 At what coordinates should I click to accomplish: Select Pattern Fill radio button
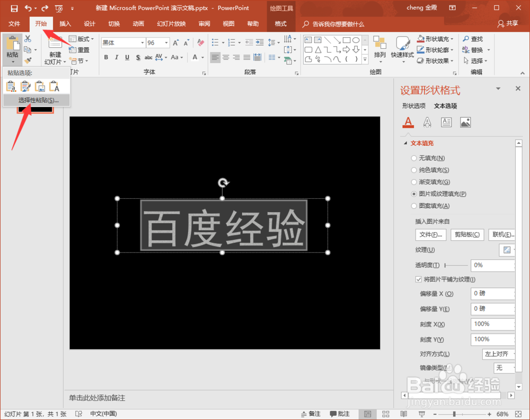(414, 206)
